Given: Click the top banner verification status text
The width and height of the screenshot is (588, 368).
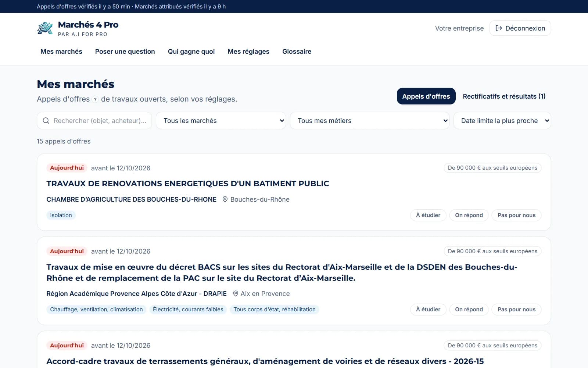Looking at the screenshot, I should [131, 7].
